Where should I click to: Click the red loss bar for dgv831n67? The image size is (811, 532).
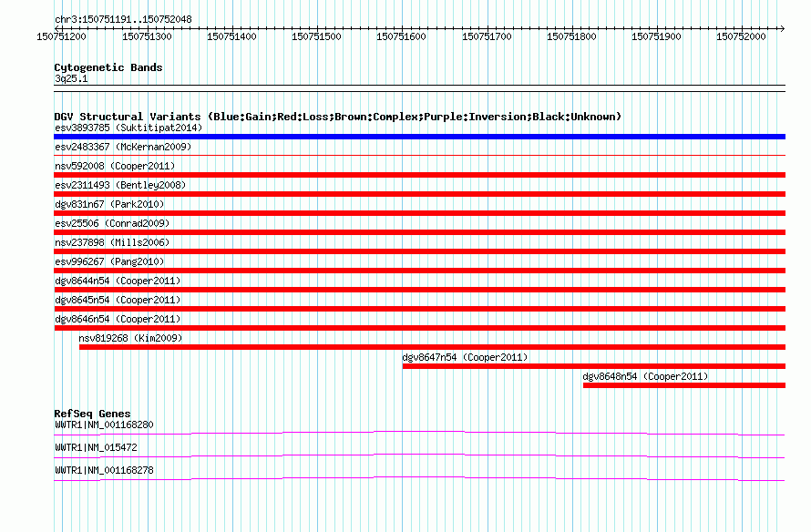point(419,213)
